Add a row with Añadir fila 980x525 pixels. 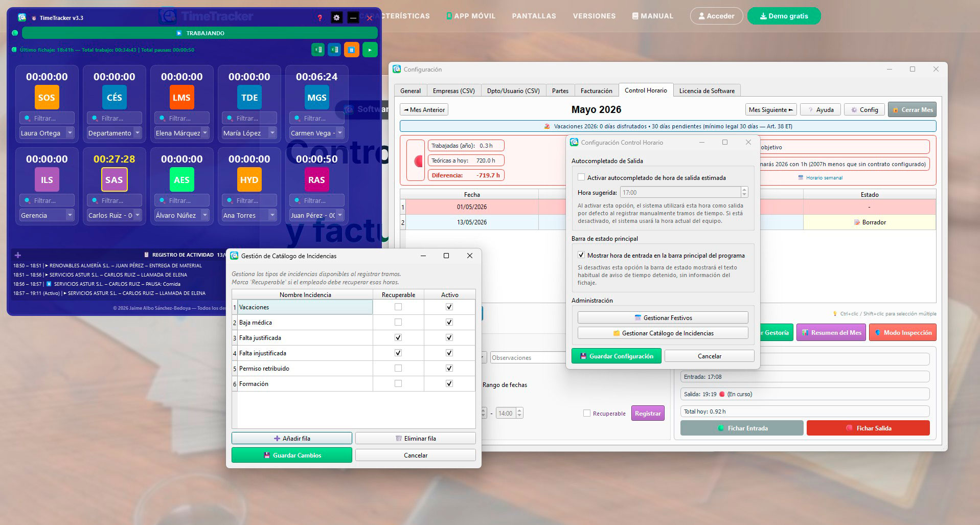point(292,438)
